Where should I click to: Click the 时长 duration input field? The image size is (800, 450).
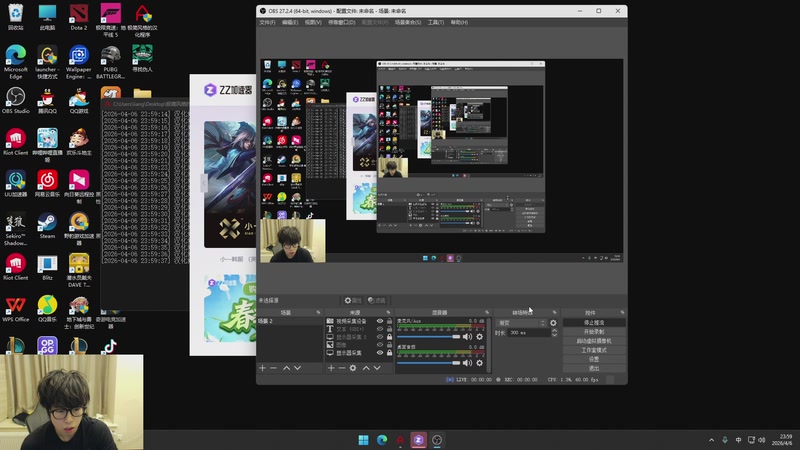(529, 333)
